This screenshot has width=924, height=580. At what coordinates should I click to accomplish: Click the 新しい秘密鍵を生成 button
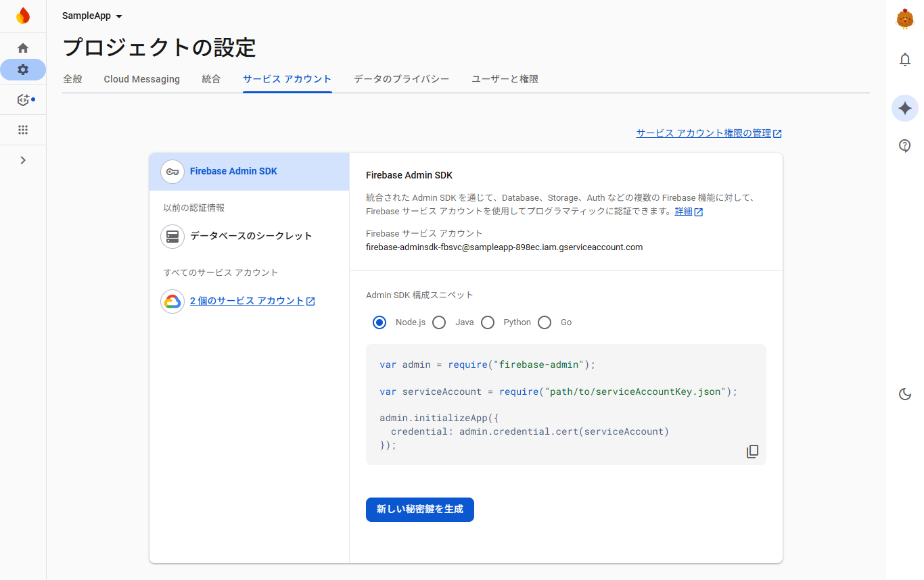[419, 510]
